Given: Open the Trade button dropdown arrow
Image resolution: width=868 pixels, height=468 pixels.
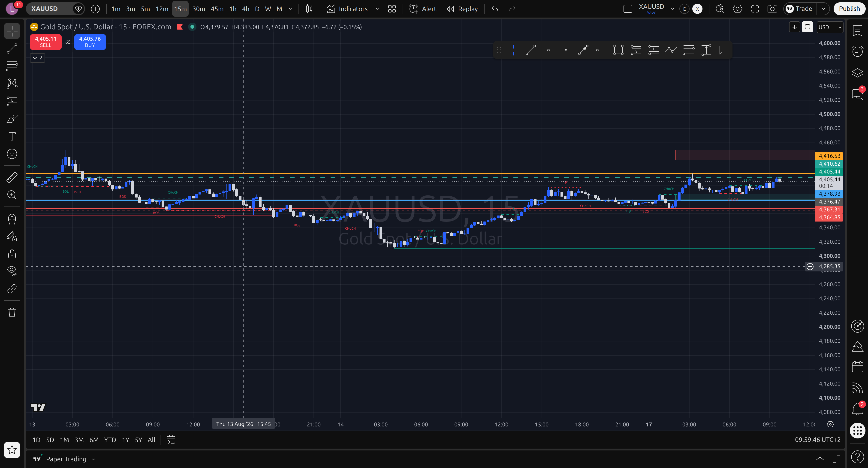Looking at the screenshot, I should 823,9.
